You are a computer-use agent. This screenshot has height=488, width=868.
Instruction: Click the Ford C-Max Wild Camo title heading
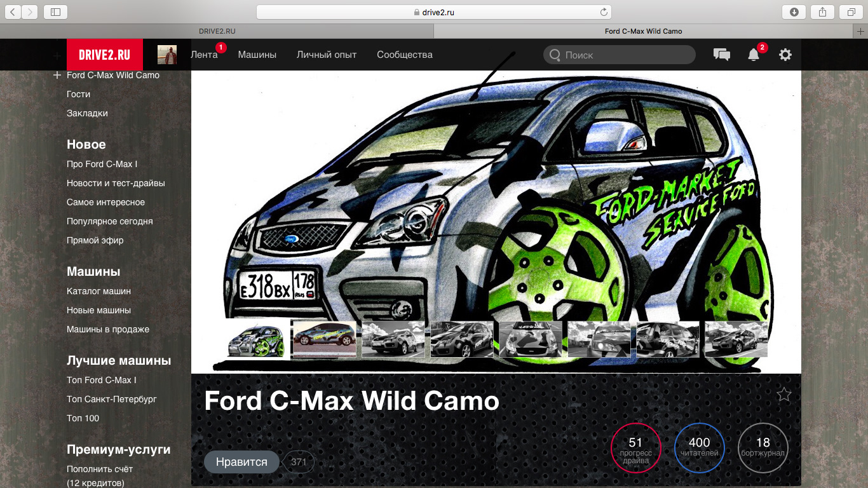click(x=351, y=401)
